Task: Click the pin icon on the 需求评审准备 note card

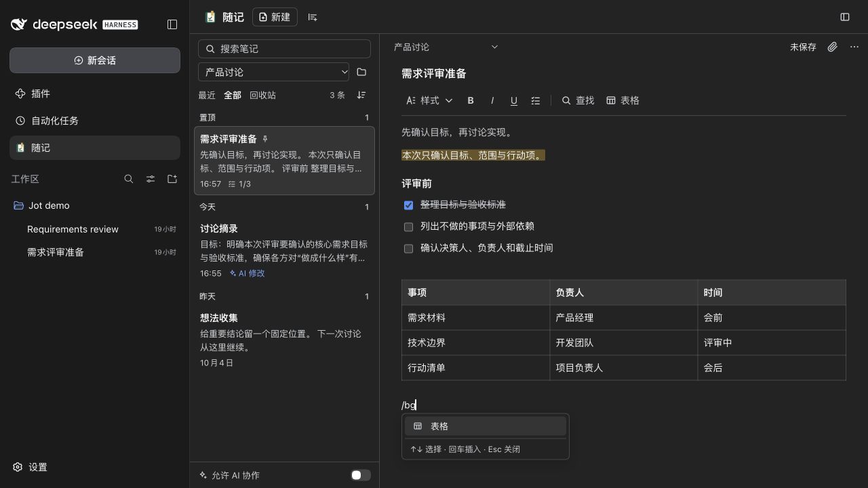Action: pyautogui.click(x=265, y=139)
